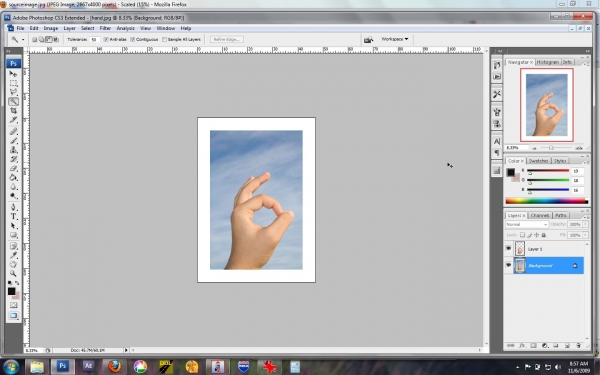Open the Workspace dropdown
600x375 pixels.
coord(395,39)
